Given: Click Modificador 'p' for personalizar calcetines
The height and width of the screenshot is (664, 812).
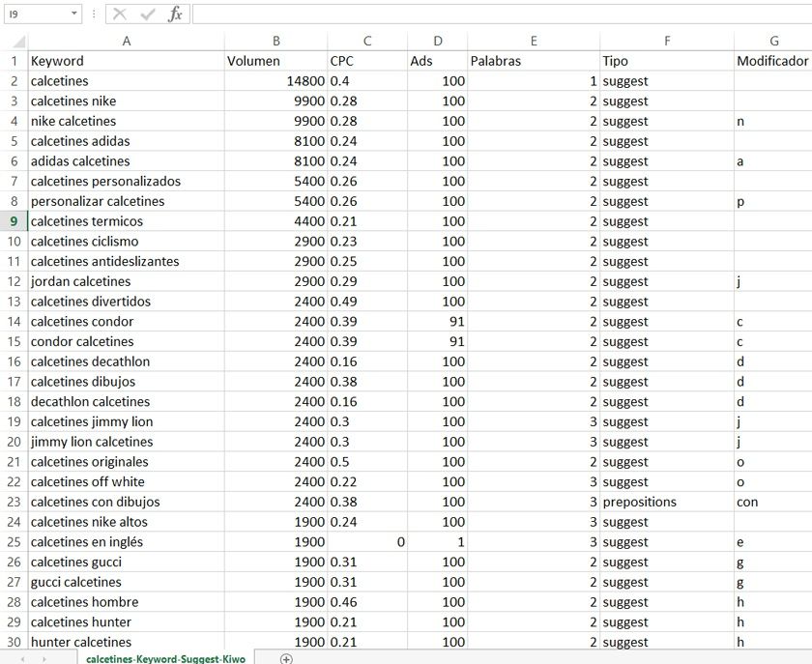Looking at the screenshot, I should (773, 201).
